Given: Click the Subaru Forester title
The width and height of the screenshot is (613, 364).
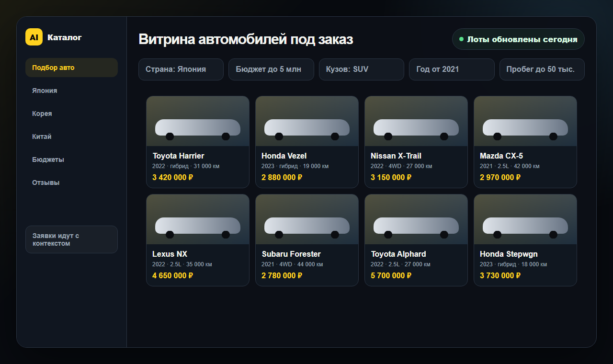Looking at the screenshot, I should coord(291,254).
